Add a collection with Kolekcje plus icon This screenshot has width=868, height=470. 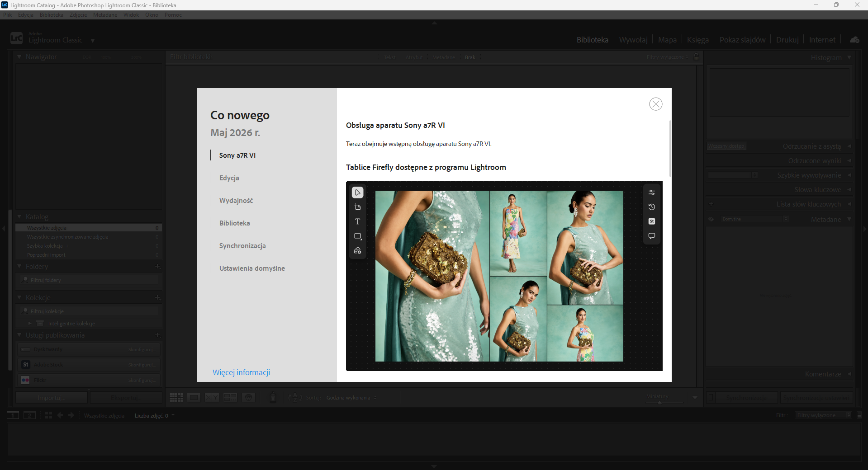pyautogui.click(x=157, y=298)
